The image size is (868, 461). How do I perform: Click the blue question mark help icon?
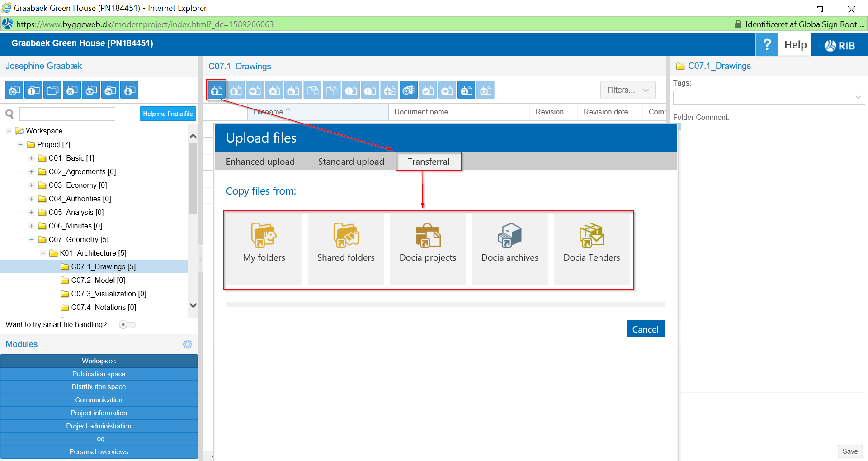click(x=767, y=45)
